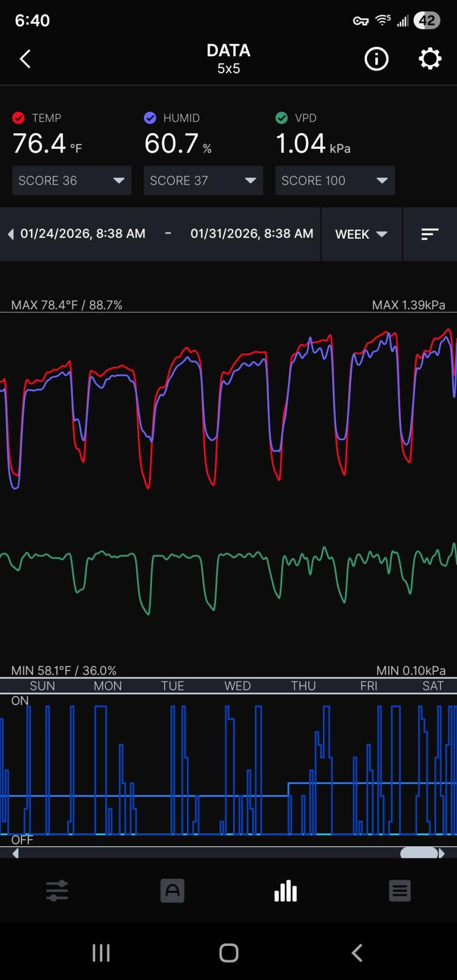Open the info circle icon
The height and width of the screenshot is (980, 457).
point(376,59)
